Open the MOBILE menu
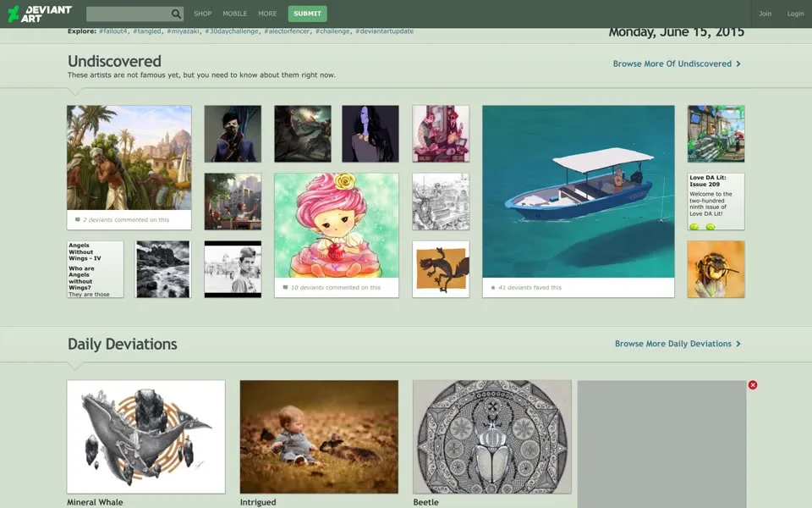 coord(234,14)
